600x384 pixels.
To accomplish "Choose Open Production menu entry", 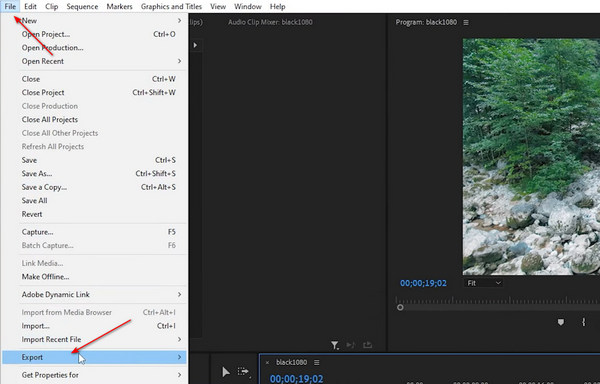I will (x=94, y=48).
